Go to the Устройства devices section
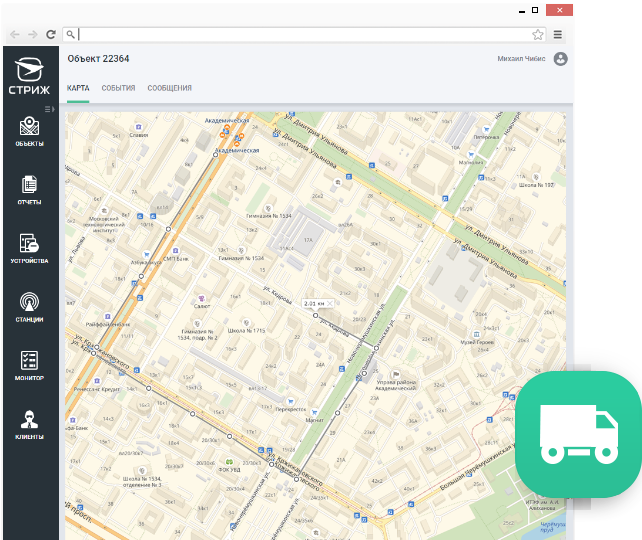 click(30, 247)
